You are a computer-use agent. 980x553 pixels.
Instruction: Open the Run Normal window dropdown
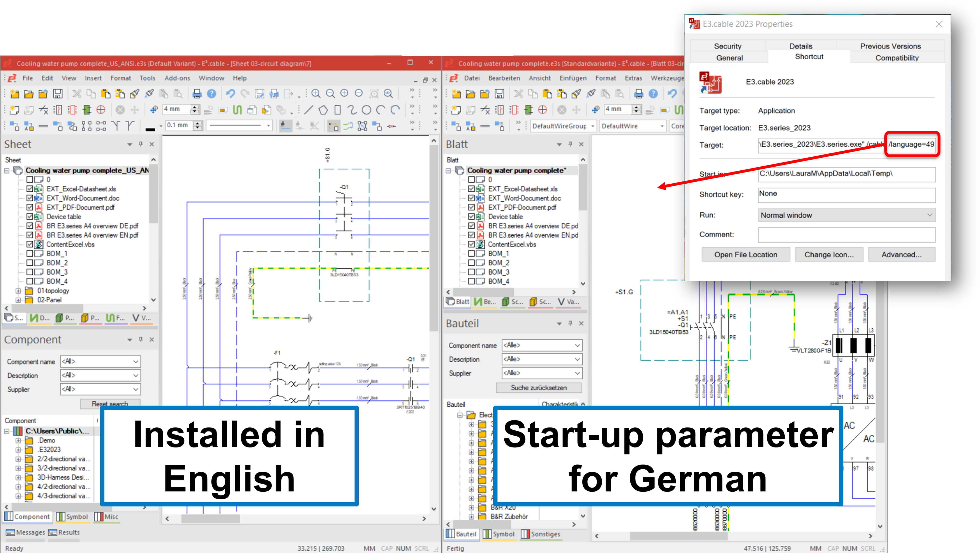846,215
